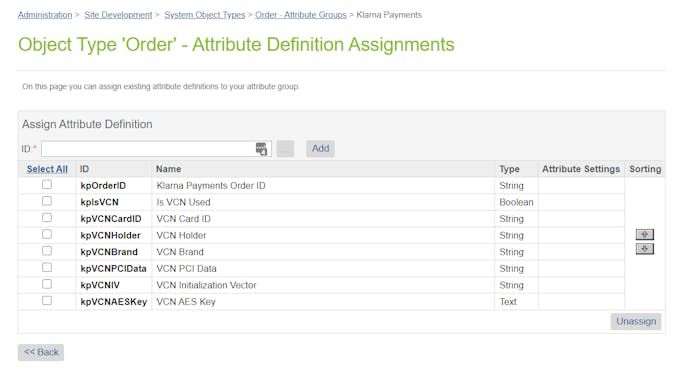Screen dimensions: 680x372
Task: Click the ID column header
Action: pos(84,169)
